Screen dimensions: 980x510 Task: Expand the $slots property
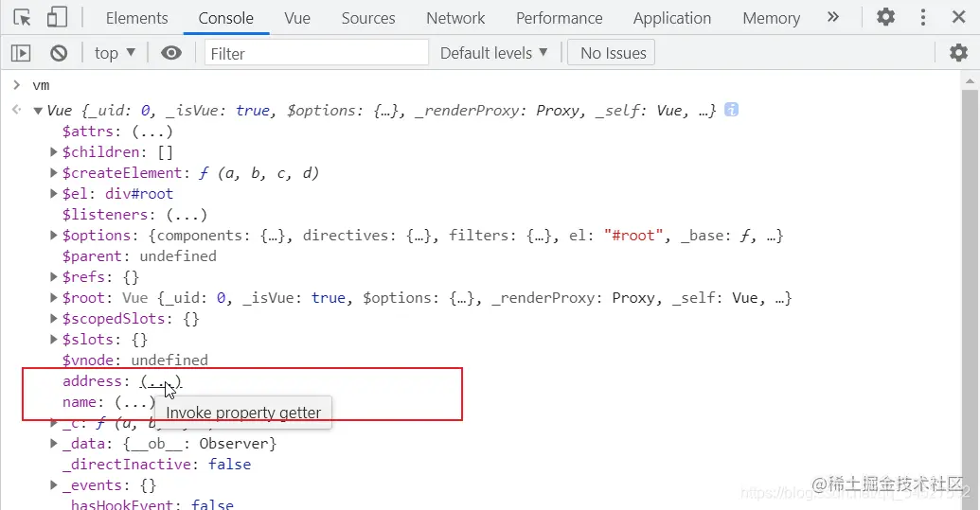coord(54,339)
